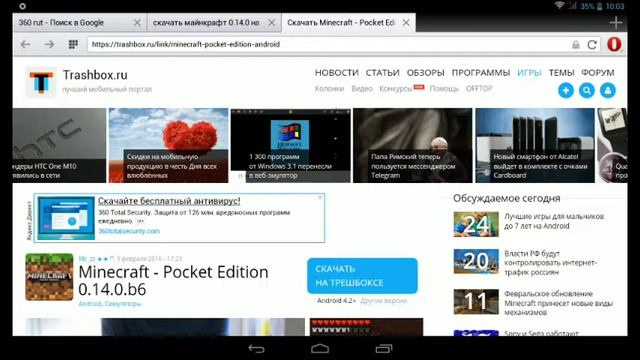
Task: Open the 'Minecraft - Pocket Edition 0.14.0.b6' title
Action: pos(173,280)
